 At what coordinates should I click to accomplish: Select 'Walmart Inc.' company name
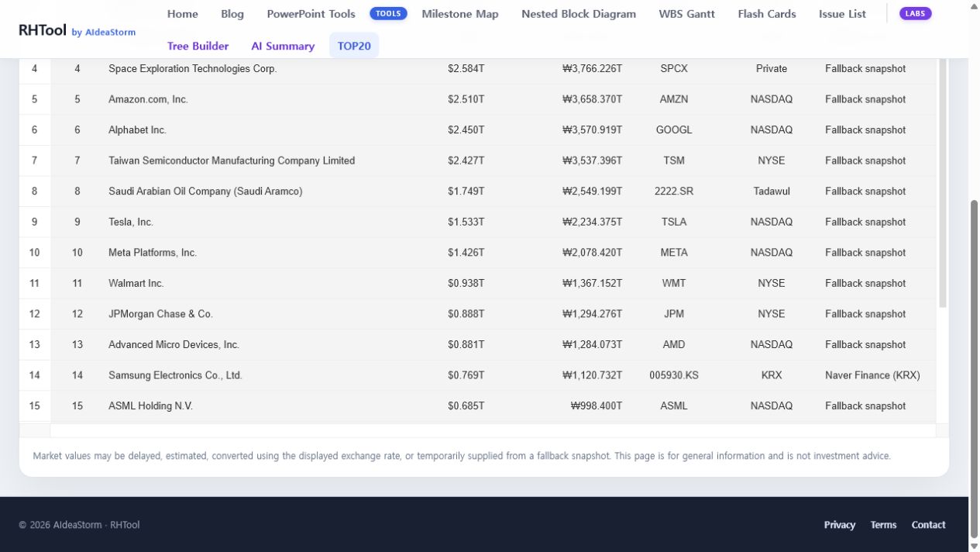point(136,283)
